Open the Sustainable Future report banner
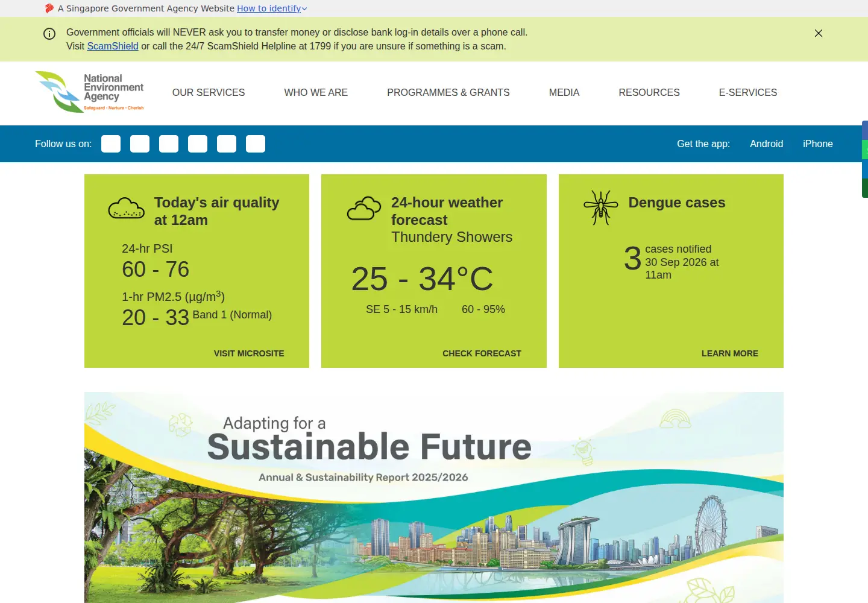 coord(434,497)
